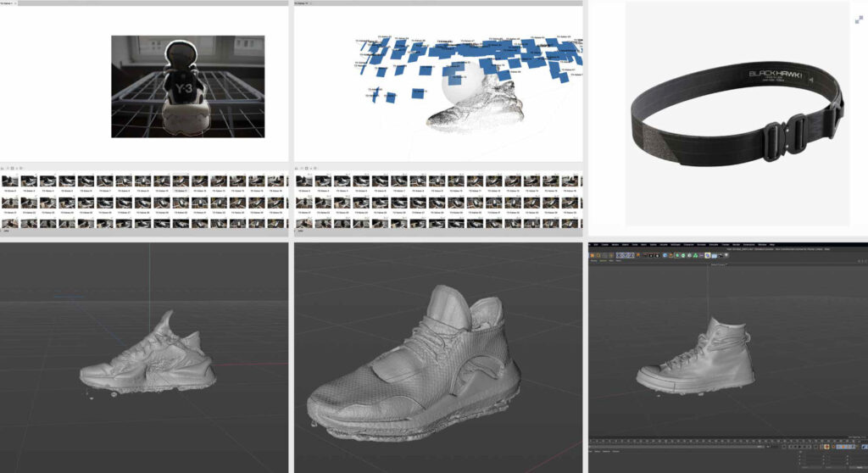
Task: Click the red record keyframe icon near the timeline
Action: 827,447
